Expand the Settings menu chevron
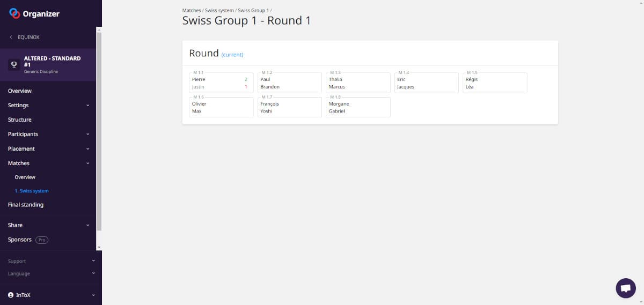644x305 pixels. 88,106
